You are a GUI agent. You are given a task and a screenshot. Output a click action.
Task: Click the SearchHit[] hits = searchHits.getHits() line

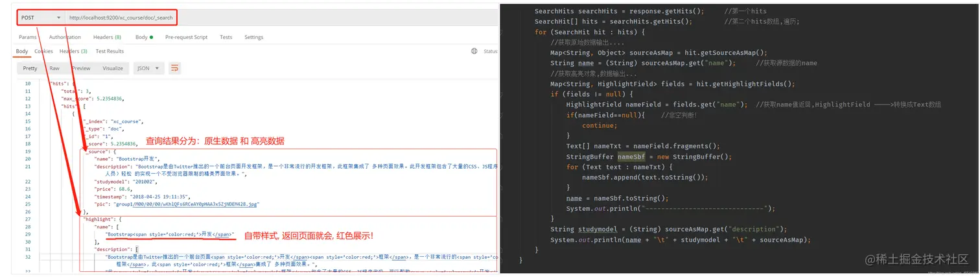point(613,21)
